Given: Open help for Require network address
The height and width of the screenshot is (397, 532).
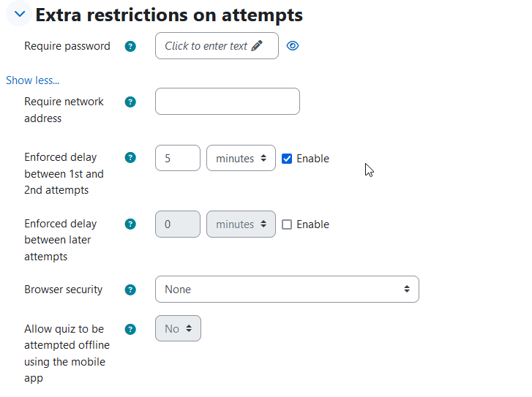Looking at the screenshot, I should [130, 102].
